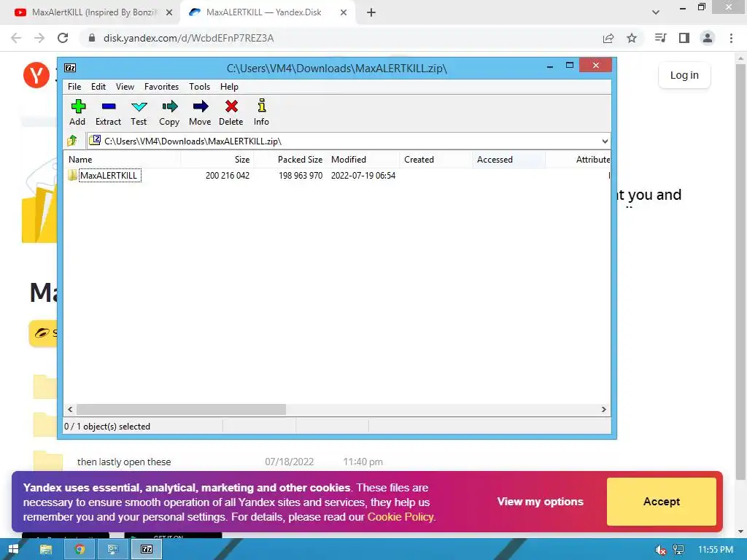Close the Yandex.Disk browser tab
747x560 pixels.
344,12
